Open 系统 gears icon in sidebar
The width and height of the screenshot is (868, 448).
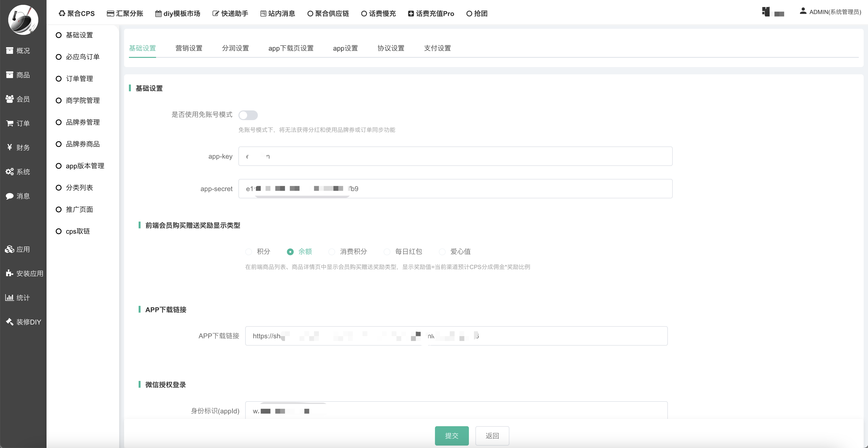coord(10,171)
